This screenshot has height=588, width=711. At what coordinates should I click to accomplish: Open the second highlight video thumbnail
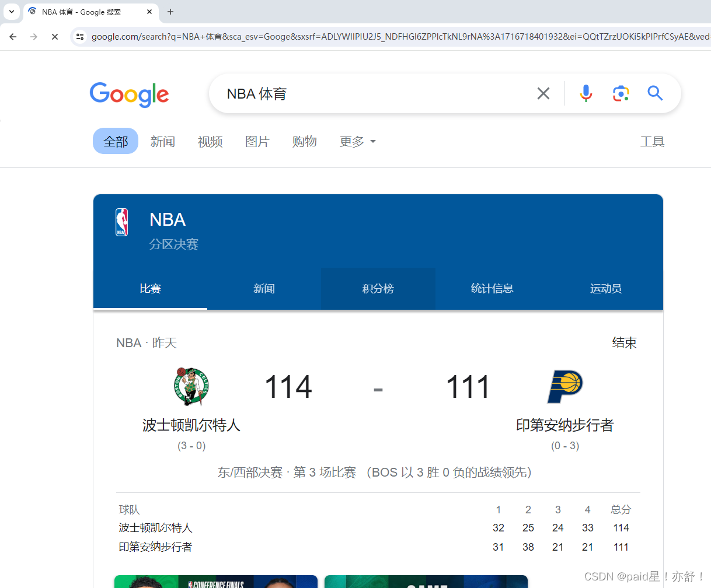(426, 582)
